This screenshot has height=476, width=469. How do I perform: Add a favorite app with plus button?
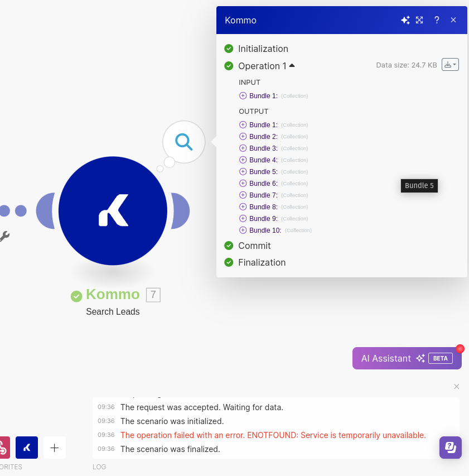pos(55,448)
